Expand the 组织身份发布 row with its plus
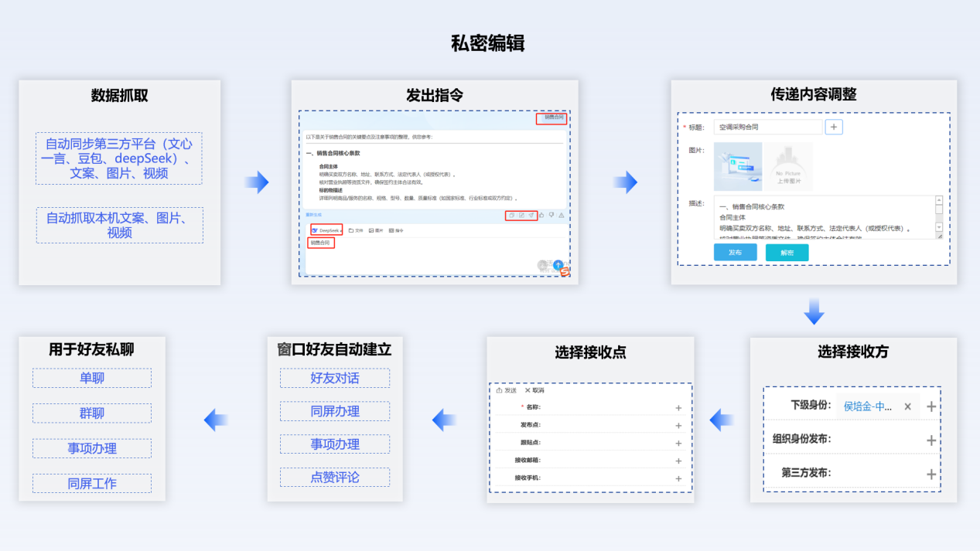The image size is (980, 551). (x=931, y=440)
